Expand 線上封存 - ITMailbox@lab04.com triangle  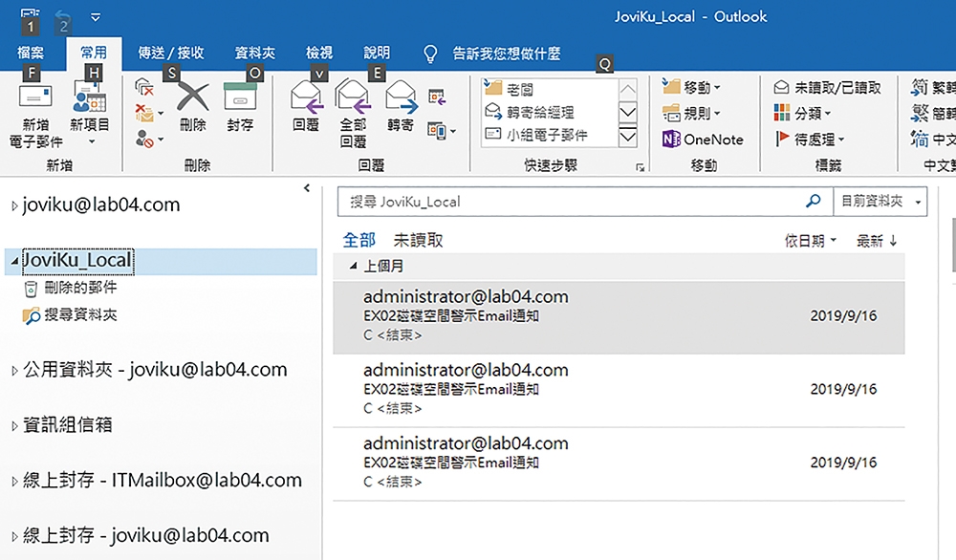click(x=14, y=482)
